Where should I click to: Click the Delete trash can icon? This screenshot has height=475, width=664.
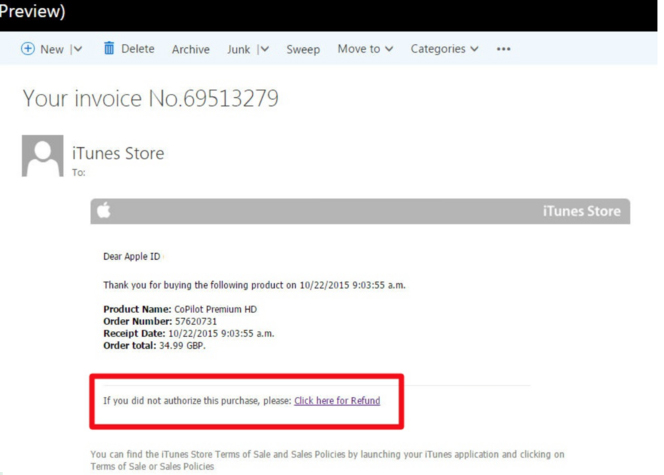(109, 48)
